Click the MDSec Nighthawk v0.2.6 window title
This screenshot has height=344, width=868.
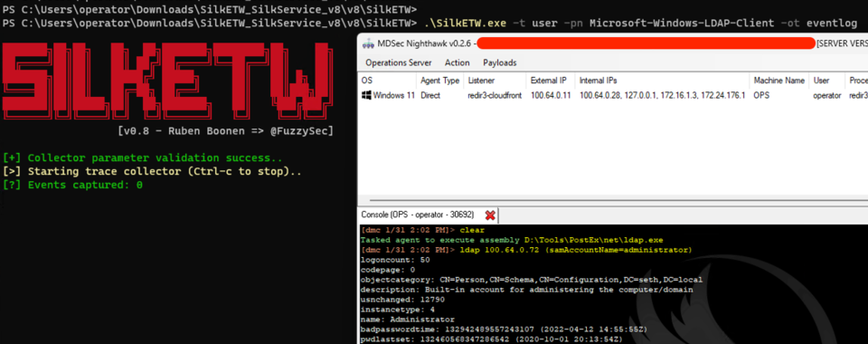(424, 43)
